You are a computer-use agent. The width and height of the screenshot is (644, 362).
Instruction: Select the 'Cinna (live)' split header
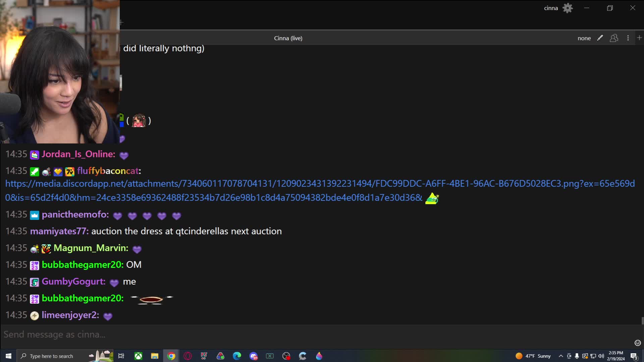(x=288, y=38)
